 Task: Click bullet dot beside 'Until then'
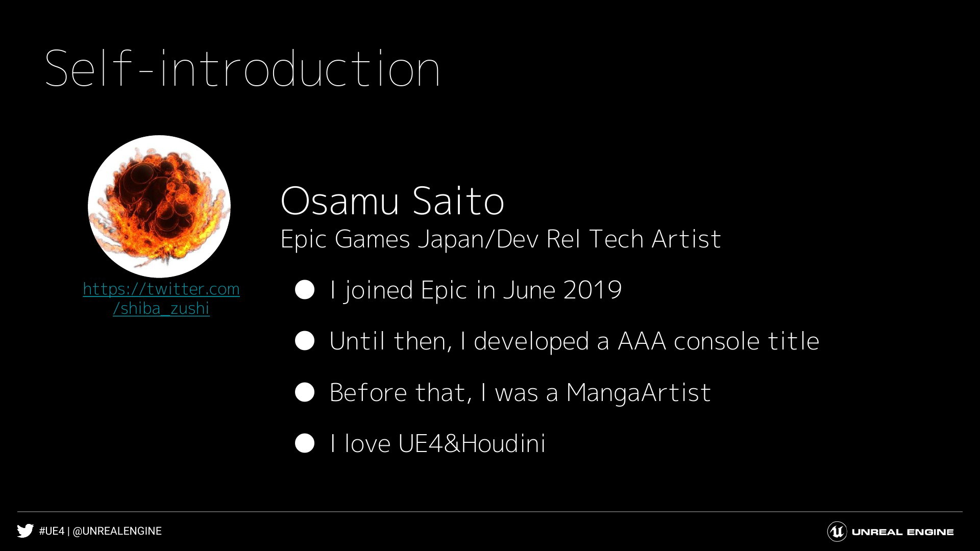(305, 341)
